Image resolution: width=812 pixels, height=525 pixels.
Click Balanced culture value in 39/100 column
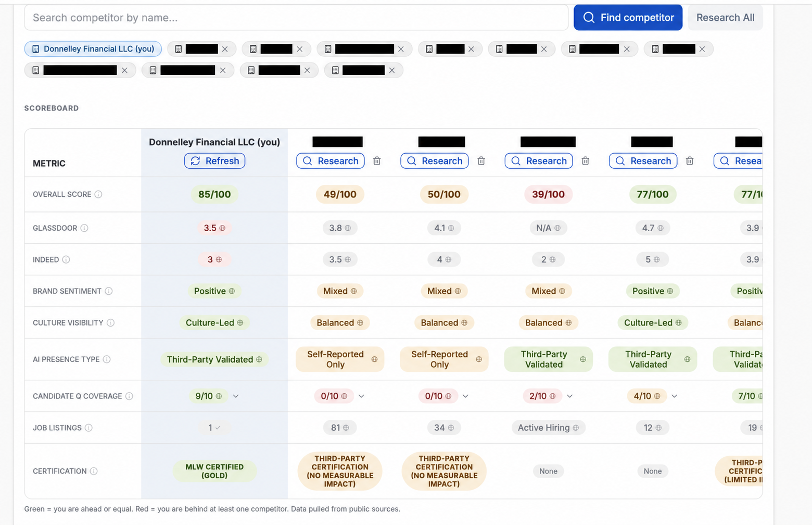tap(548, 323)
